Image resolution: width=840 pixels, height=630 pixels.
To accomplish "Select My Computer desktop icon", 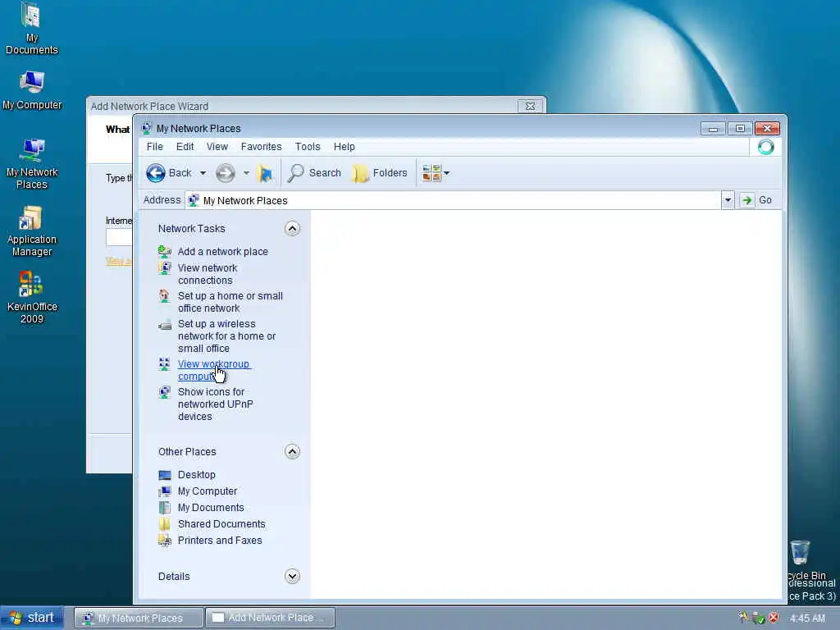I will tap(32, 90).
